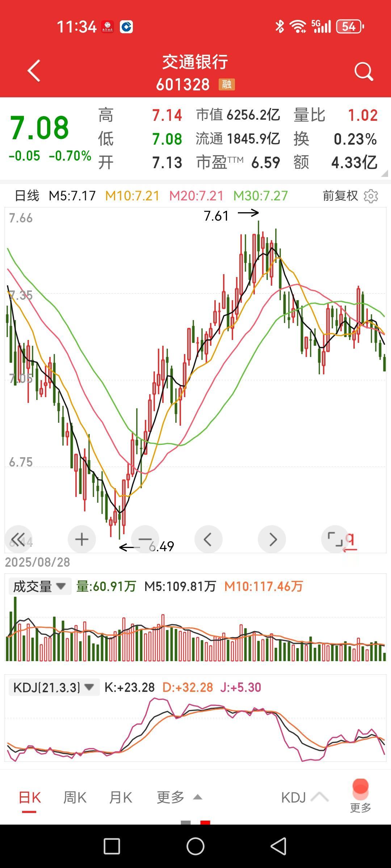Tap the -0.70% change percentage
The image size is (391, 868).
point(70,156)
